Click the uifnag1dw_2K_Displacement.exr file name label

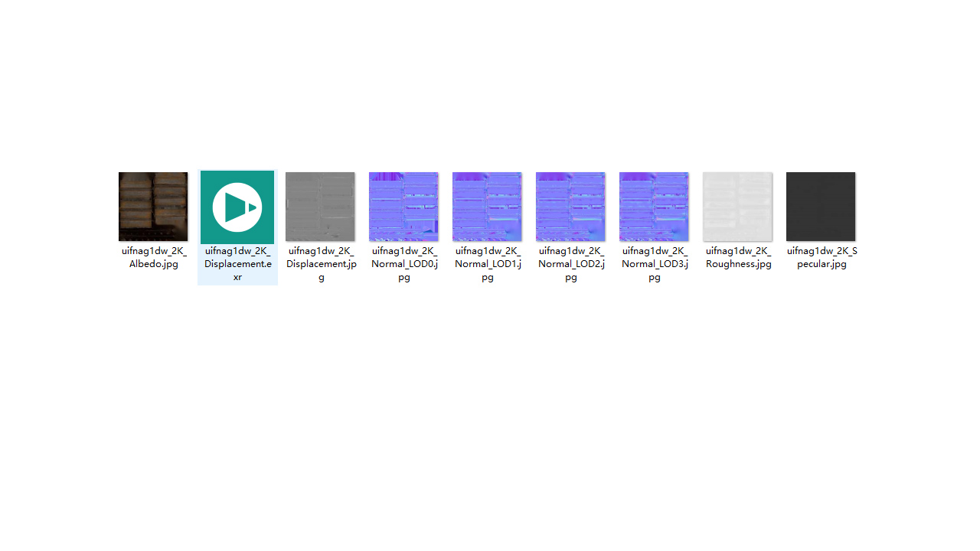pyautogui.click(x=237, y=264)
